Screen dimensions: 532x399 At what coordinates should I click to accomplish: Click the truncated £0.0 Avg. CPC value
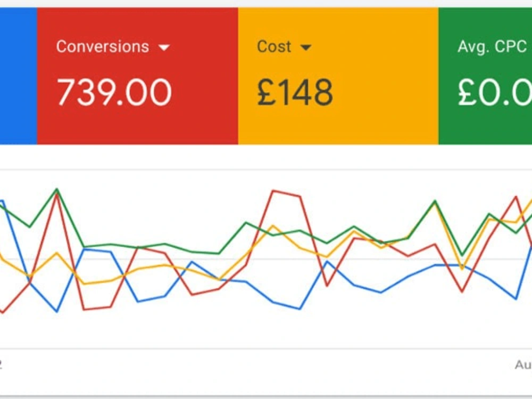tap(495, 92)
